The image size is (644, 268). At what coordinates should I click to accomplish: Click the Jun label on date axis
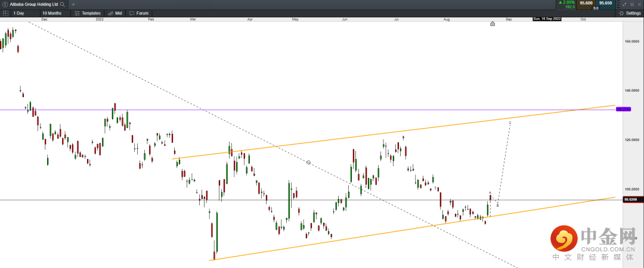[x=345, y=19]
